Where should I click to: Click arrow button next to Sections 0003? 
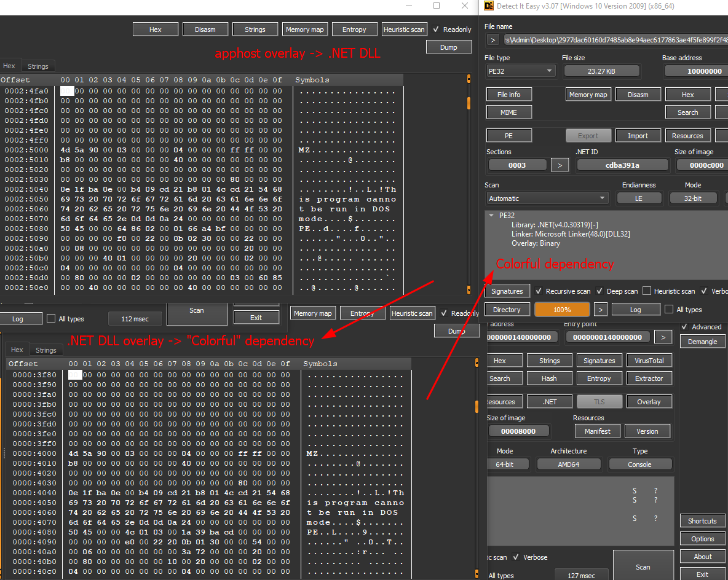pyautogui.click(x=560, y=165)
